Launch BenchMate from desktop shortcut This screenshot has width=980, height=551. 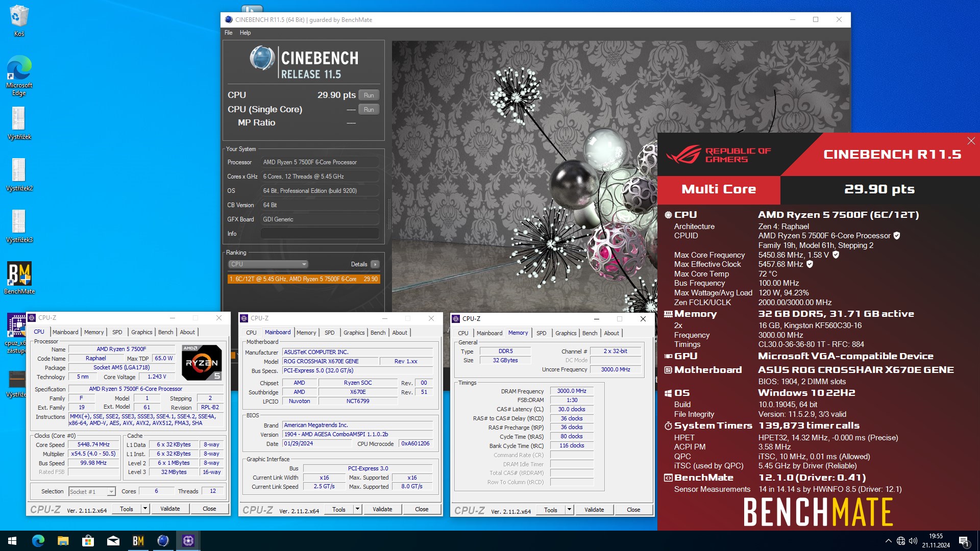click(x=19, y=278)
